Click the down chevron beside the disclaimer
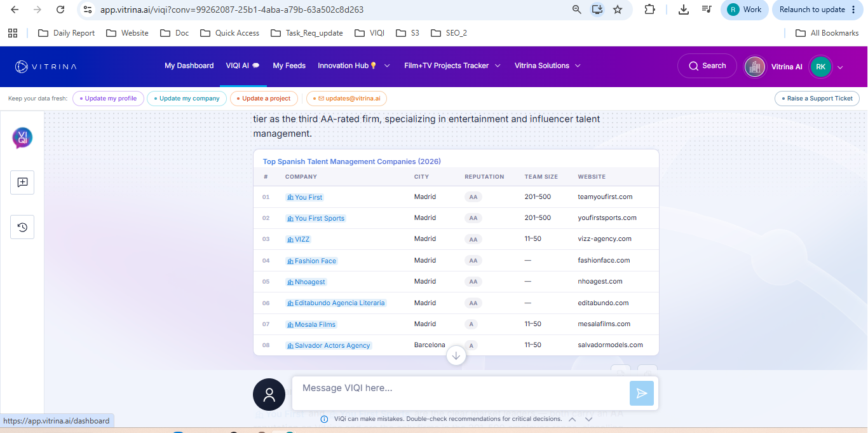This screenshot has width=868, height=433. [588, 419]
